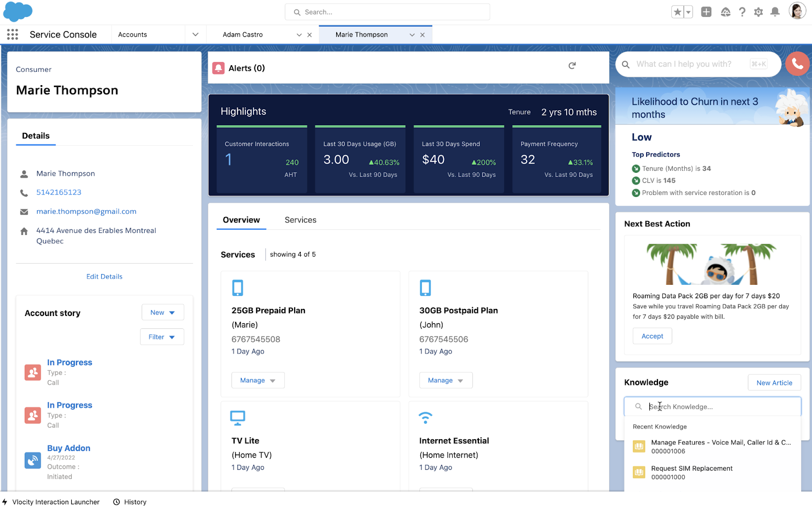
Task: Click the Roaming Data Pack offer image
Action: click(712, 264)
